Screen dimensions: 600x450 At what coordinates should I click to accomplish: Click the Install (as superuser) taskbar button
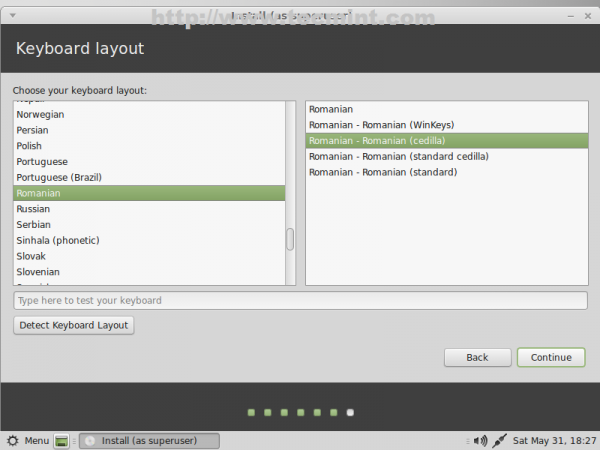click(x=149, y=441)
